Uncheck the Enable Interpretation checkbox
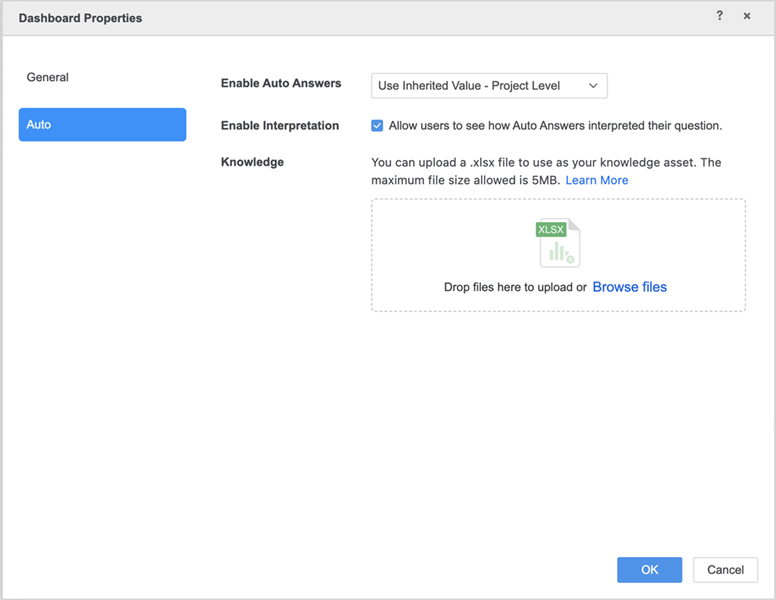This screenshot has width=776, height=600. click(x=377, y=126)
